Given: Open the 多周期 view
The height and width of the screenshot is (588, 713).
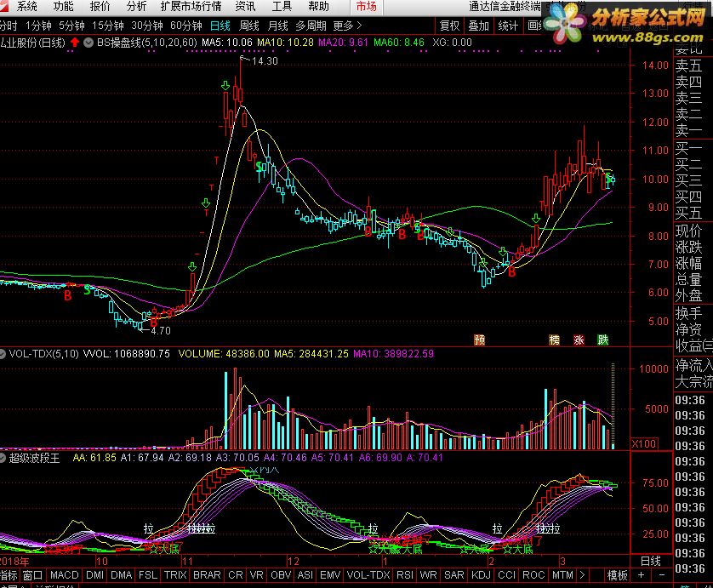Looking at the screenshot, I should pyautogui.click(x=311, y=26).
